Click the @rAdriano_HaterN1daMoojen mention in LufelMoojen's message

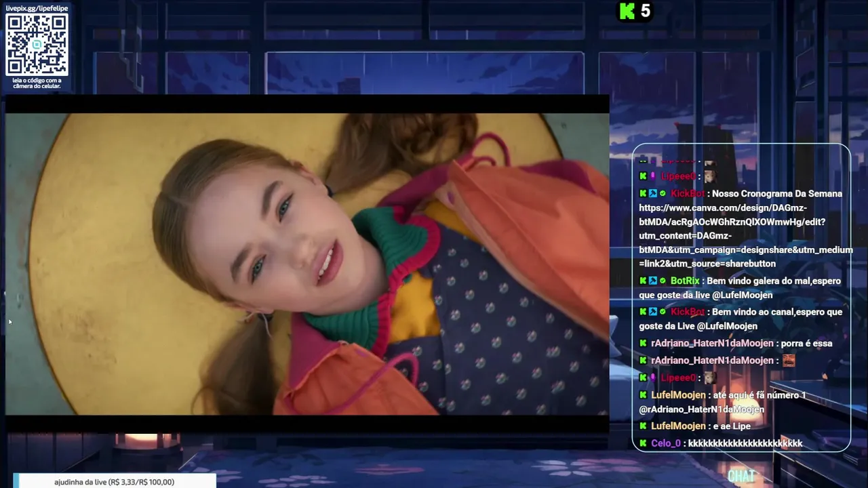[x=701, y=409]
